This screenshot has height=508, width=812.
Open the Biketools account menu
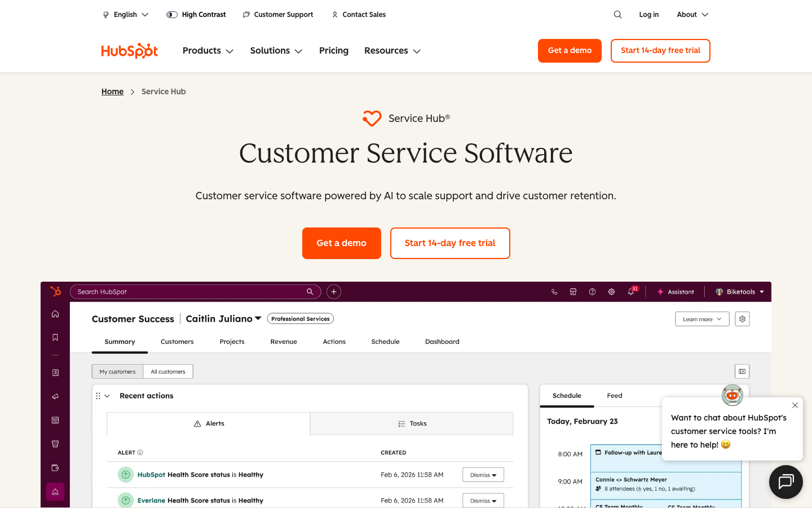pos(740,292)
